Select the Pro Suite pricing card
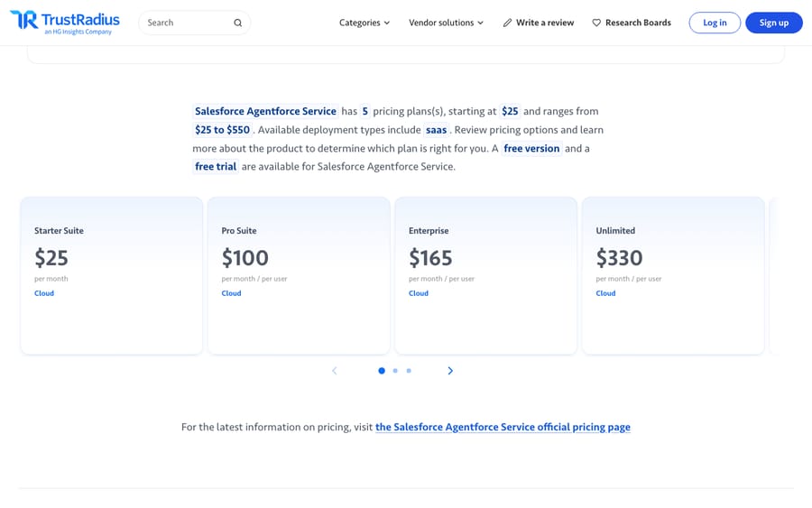Screen dimensions: 812x508 click(x=299, y=275)
